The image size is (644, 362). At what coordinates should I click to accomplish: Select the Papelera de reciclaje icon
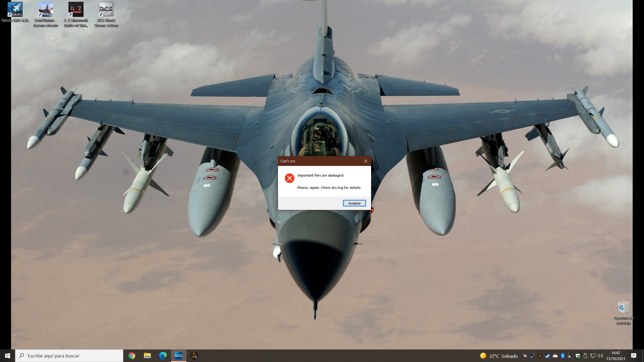[623, 312]
